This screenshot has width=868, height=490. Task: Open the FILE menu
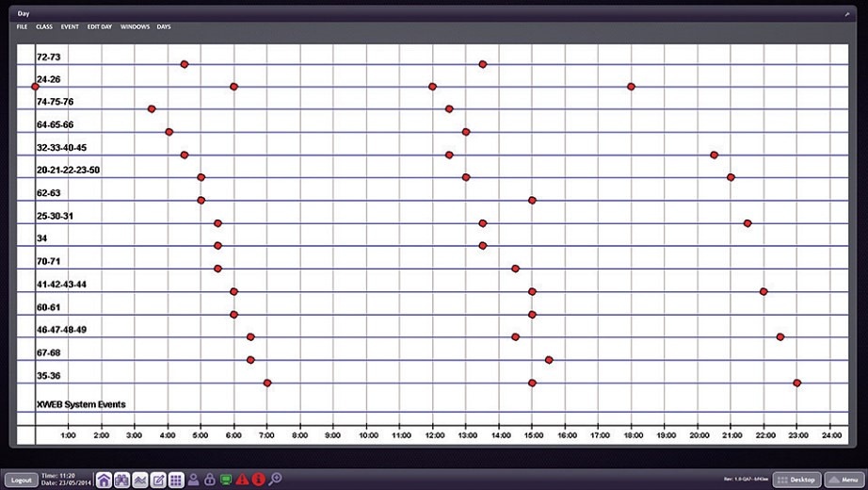pos(23,26)
